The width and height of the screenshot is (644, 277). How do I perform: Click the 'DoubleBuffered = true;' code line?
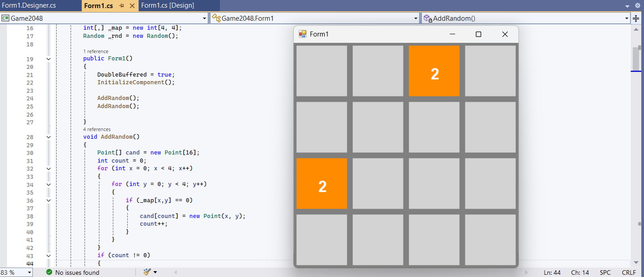coord(136,74)
